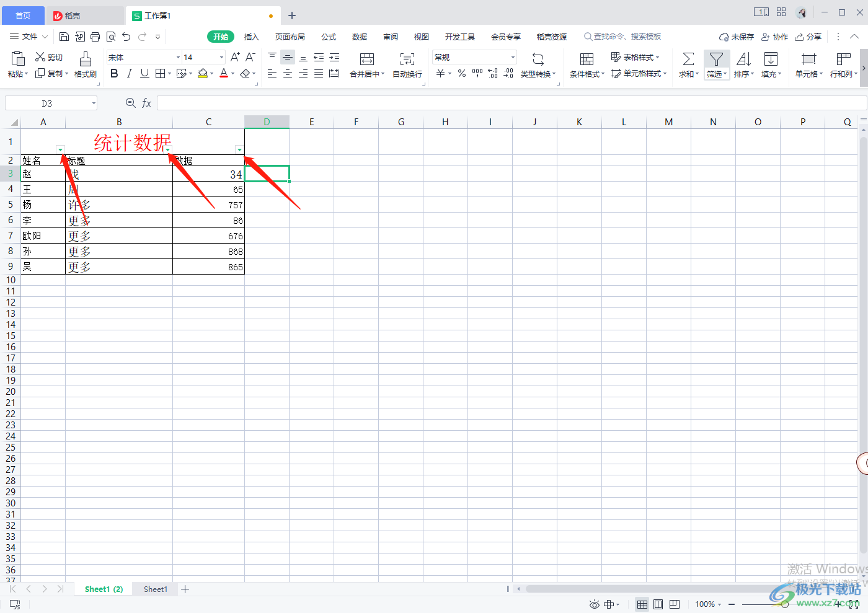Decrease decimal places

click(508, 73)
